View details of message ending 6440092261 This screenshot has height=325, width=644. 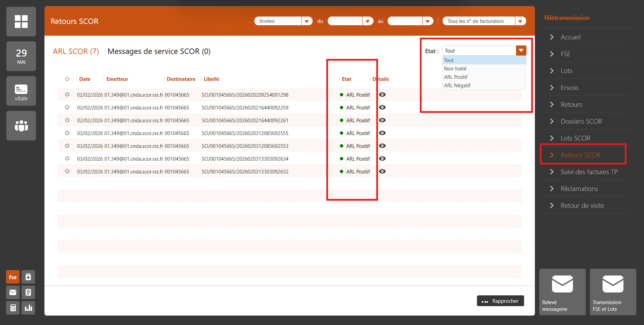[382, 120]
